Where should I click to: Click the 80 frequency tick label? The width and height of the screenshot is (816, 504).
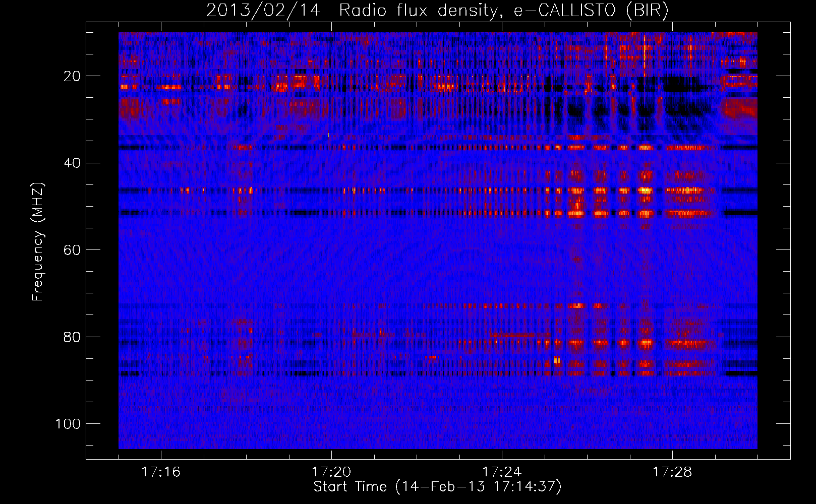[73, 337]
